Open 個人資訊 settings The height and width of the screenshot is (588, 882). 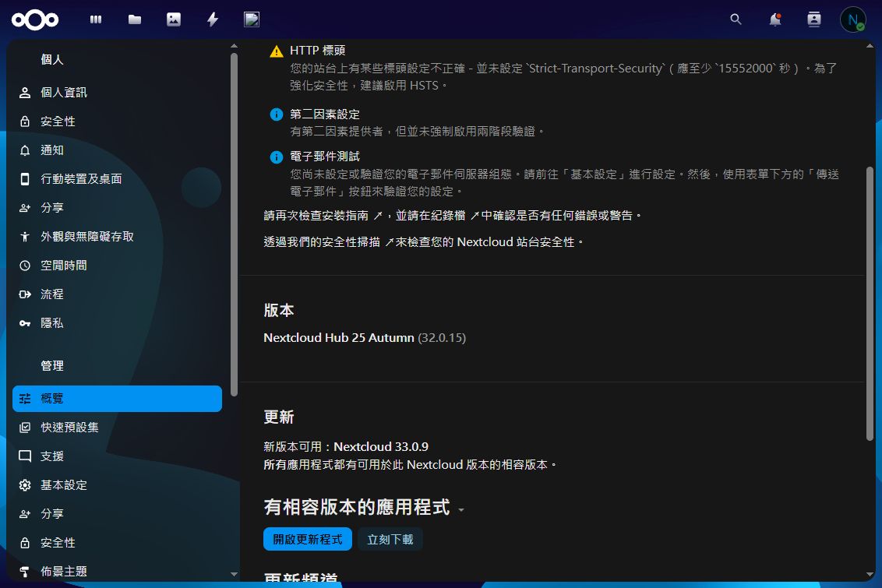tap(117, 92)
